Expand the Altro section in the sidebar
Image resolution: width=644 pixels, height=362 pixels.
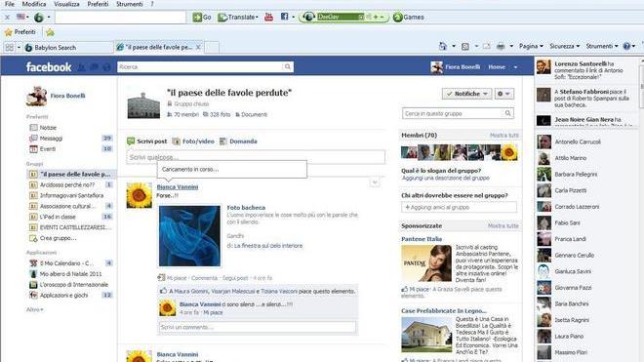point(34,310)
